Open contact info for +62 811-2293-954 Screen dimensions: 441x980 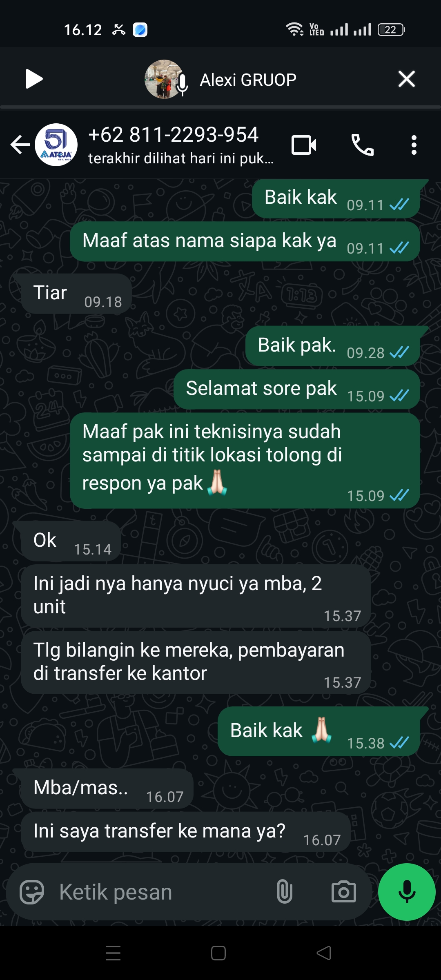(x=181, y=145)
